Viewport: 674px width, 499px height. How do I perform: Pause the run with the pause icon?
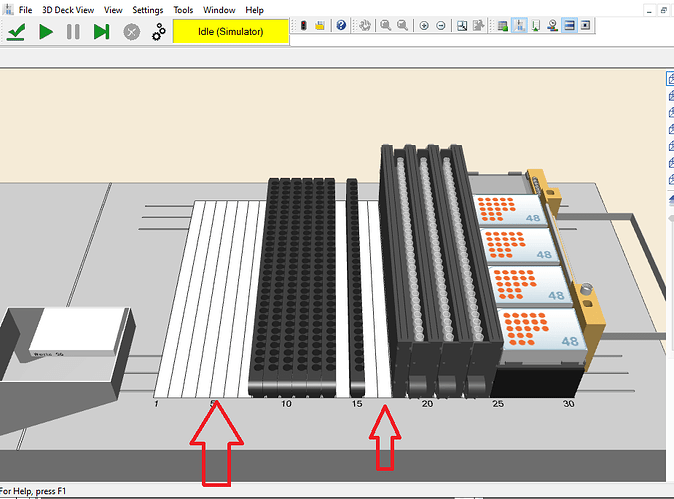click(73, 32)
